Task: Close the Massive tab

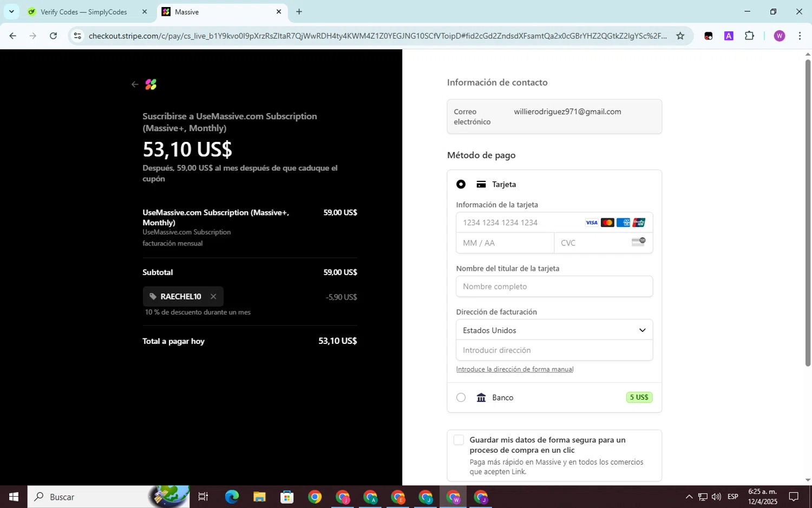Action: 279,11
